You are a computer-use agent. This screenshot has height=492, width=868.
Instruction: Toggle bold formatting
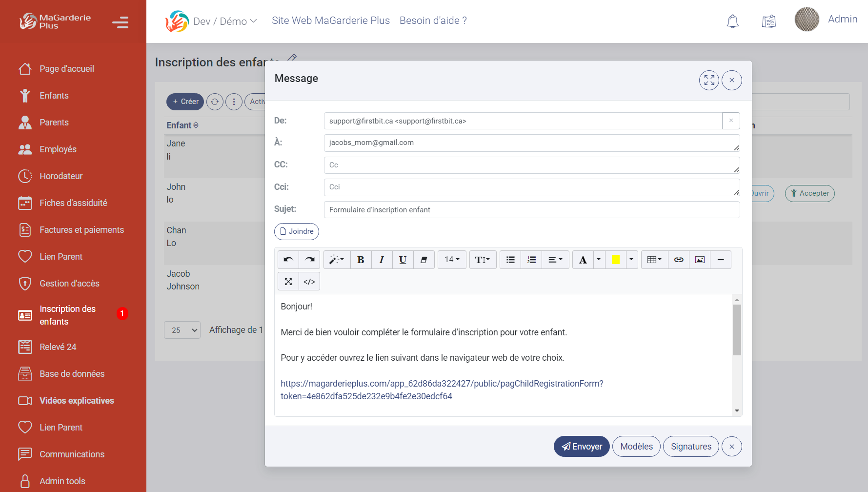361,260
